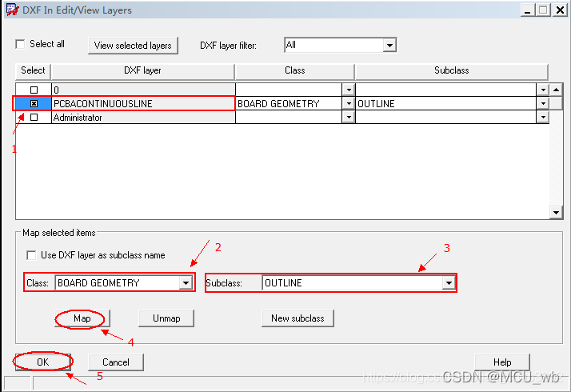The width and height of the screenshot is (571, 392).
Task: Open Class dropdown in PCBACONTINUOUSLINE row
Action: click(x=349, y=103)
